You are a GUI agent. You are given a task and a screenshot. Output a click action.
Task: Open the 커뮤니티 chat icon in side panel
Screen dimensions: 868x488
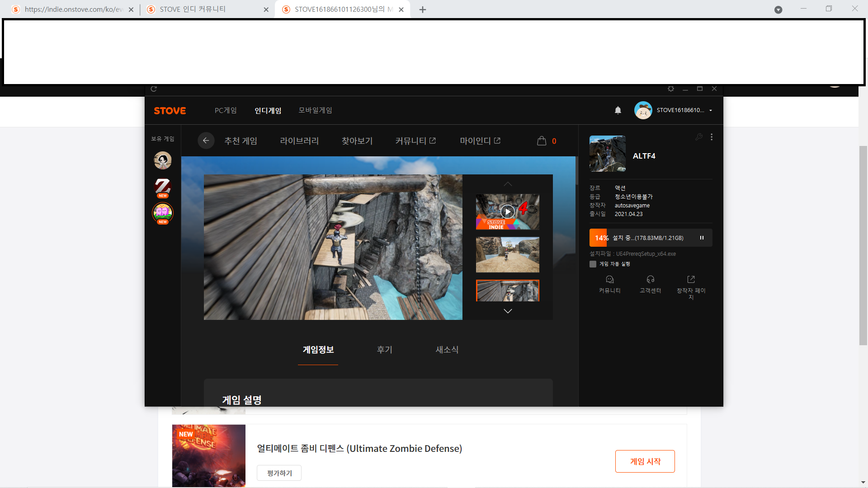(609, 280)
